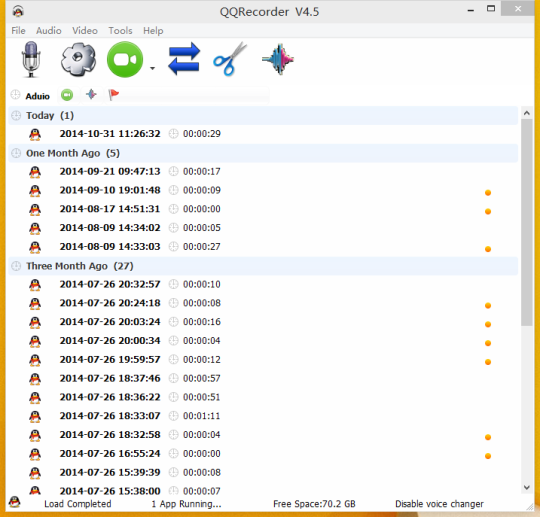Click the microphone audio record icon

click(31, 60)
